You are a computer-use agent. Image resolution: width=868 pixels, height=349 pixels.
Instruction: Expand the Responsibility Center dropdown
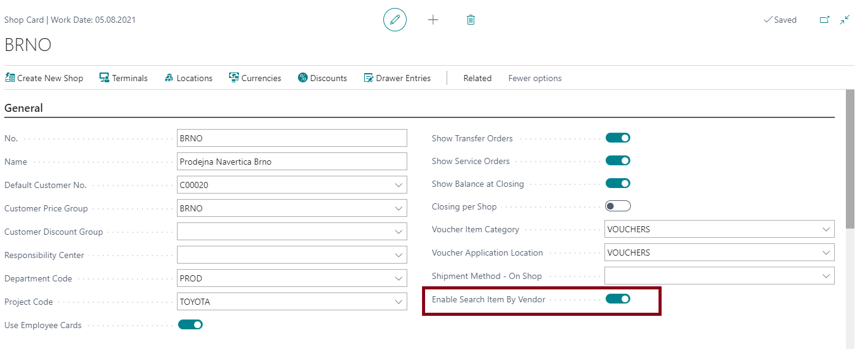click(x=399, y=255)
